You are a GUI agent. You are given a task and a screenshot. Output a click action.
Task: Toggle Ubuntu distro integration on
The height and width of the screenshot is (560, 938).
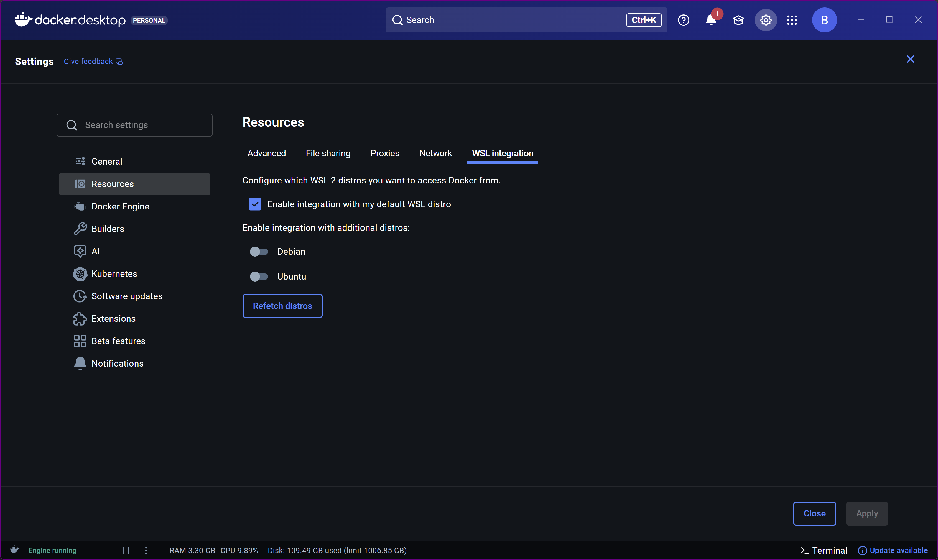(x=259, y=277)
